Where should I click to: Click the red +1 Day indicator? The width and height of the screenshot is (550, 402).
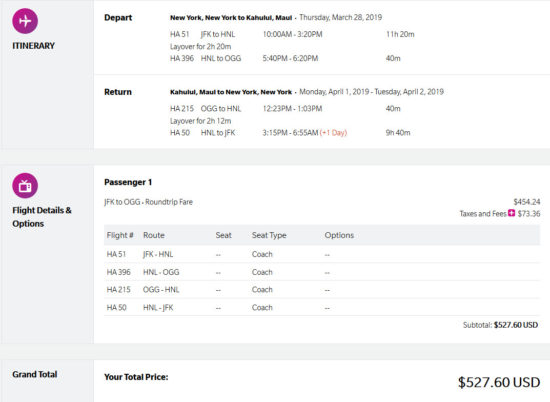click(333, 133)
